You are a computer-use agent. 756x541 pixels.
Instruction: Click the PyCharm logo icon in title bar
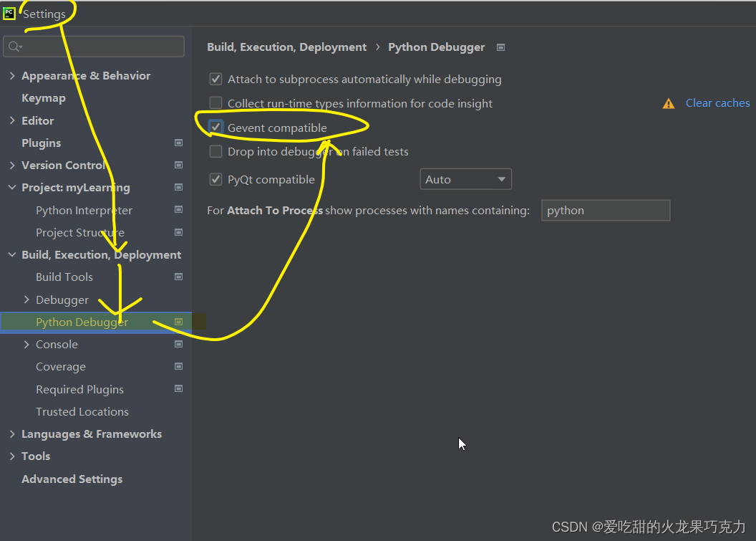click(x=9, y=14)
